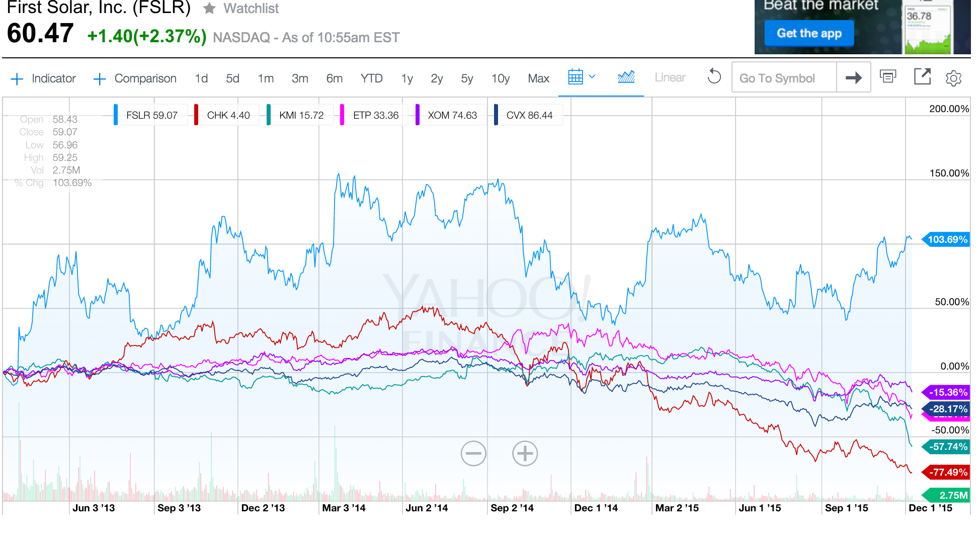The height and width of the screenshot is (543, 980).
Task: Click the Watchlist star icon
Action: click(210, 8)
